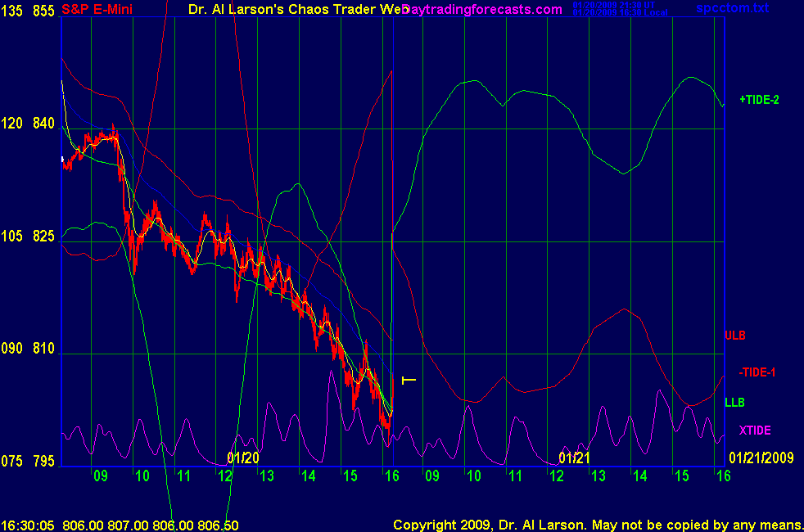Click the 09 hour label of 01/20 session
Screen dimensions: 804x532
101,476
